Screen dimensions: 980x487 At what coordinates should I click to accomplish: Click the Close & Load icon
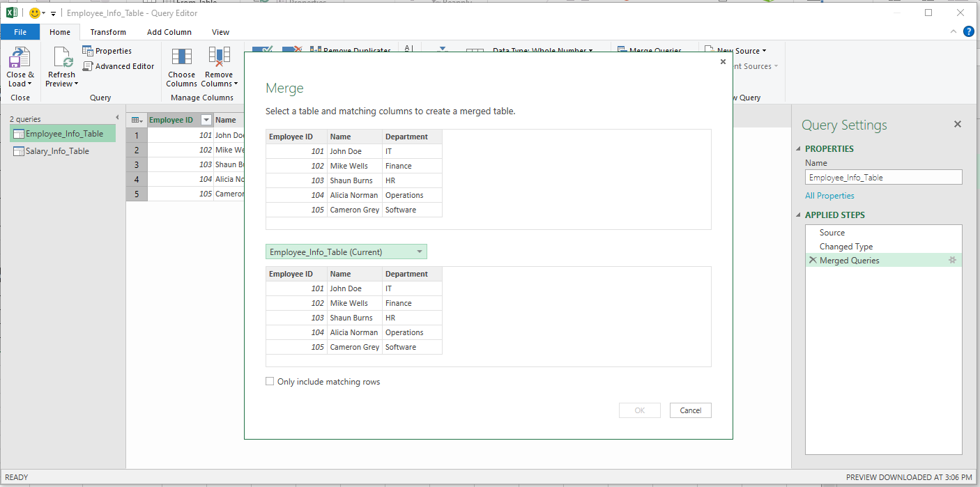point(20,59)
